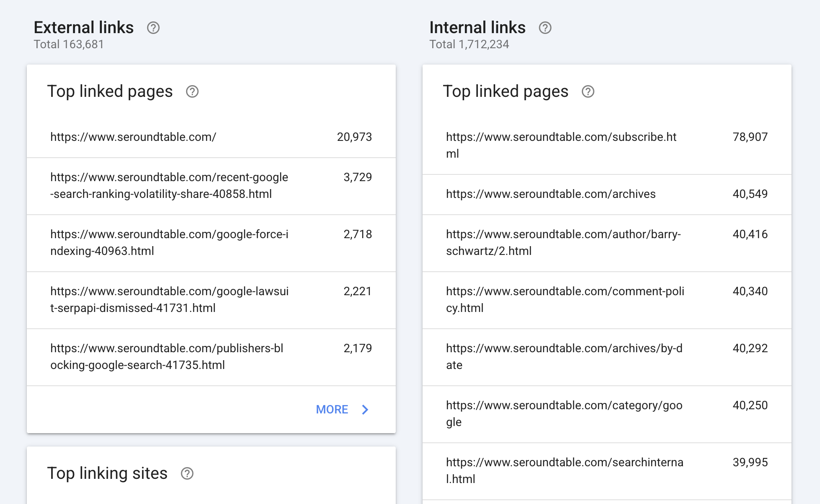Select seroundtable.com homepage row with 20,973 links
The image size is (820, 504).
pyautogui.click(x=211, y=137)
